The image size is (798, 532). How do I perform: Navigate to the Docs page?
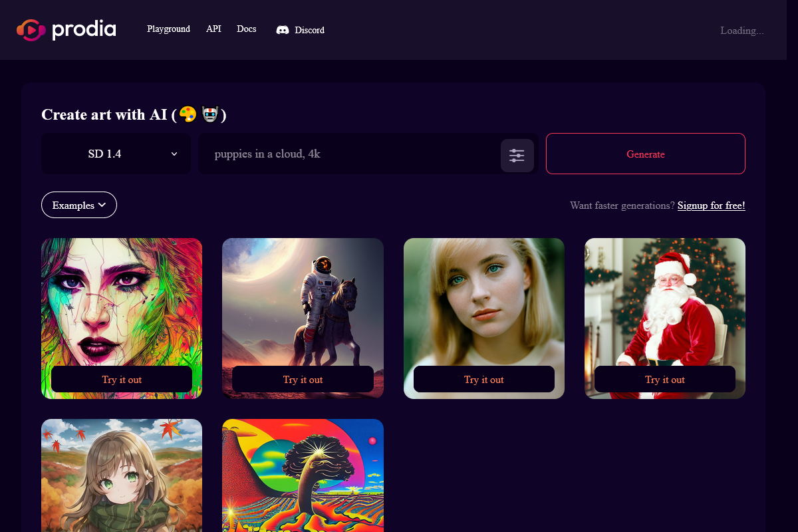pyautogui.click(x=246, y=29)
